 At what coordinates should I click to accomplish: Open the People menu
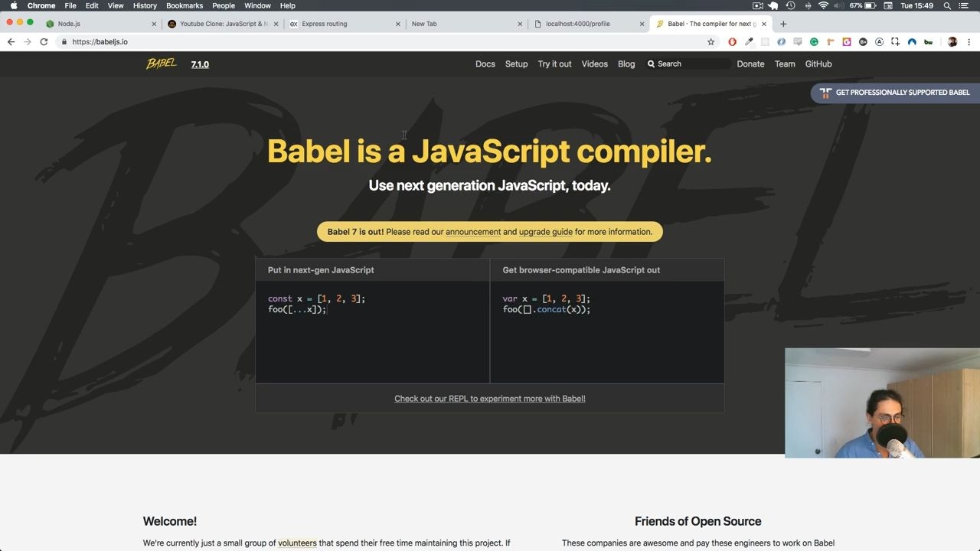click(x=224, y=5)
